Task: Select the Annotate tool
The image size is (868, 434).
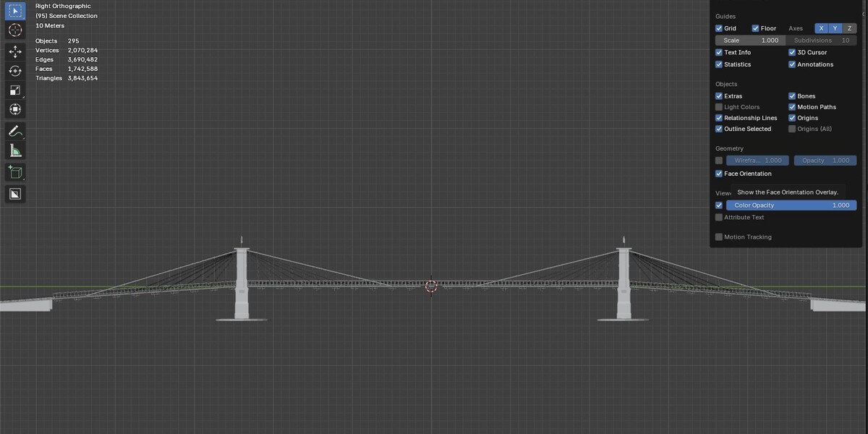Action: pyautogui.click(x=15, y=132)
